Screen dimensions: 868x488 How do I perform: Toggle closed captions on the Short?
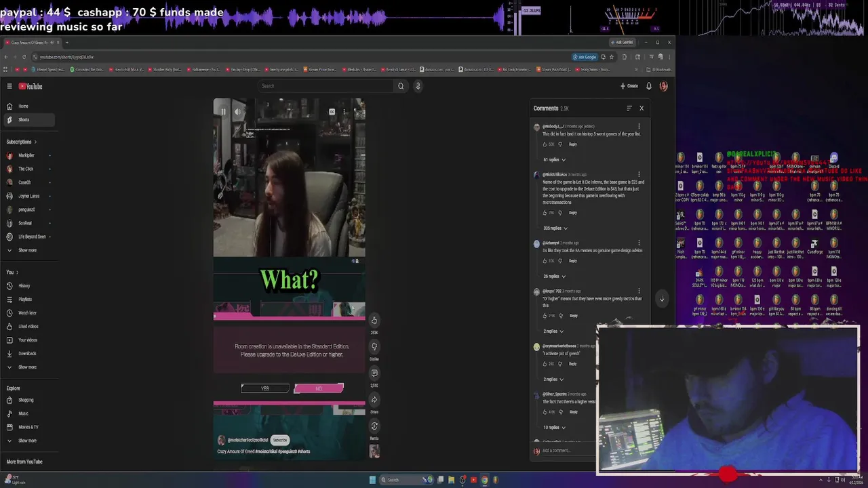coord(332,112)
